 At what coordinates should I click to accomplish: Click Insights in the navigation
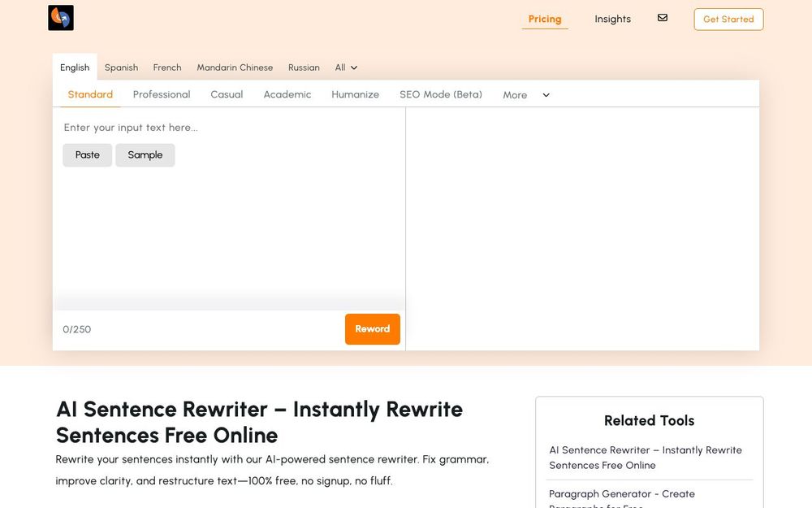612,19
